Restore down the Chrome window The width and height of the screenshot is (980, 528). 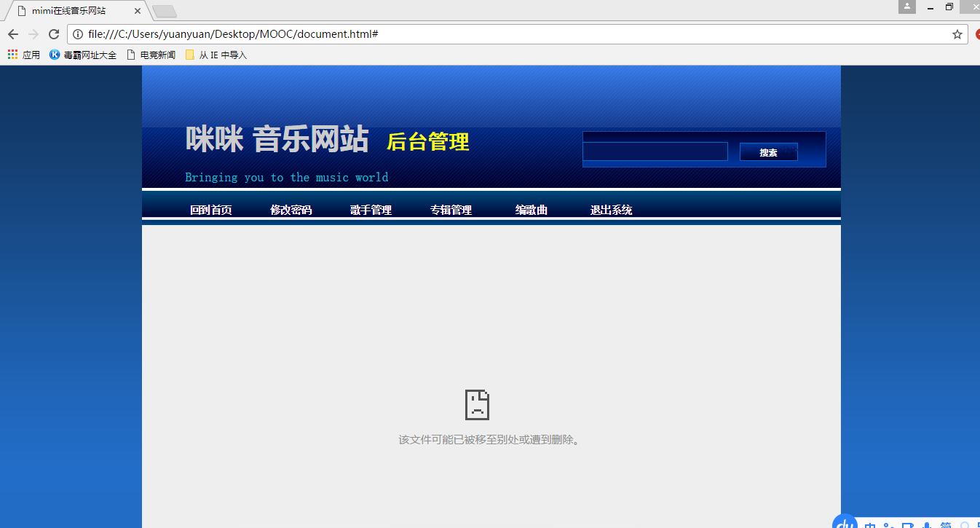(949, 7)
